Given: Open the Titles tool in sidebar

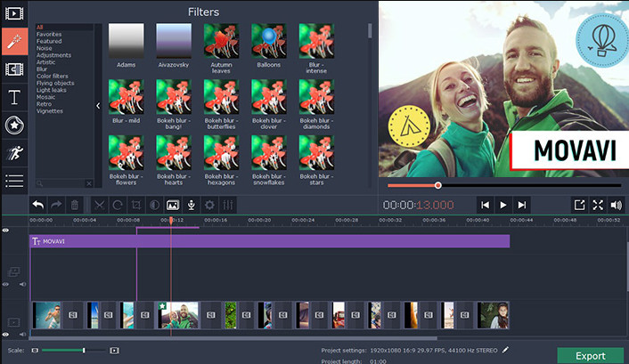Looking at the screenshot, I should point(13,97).
